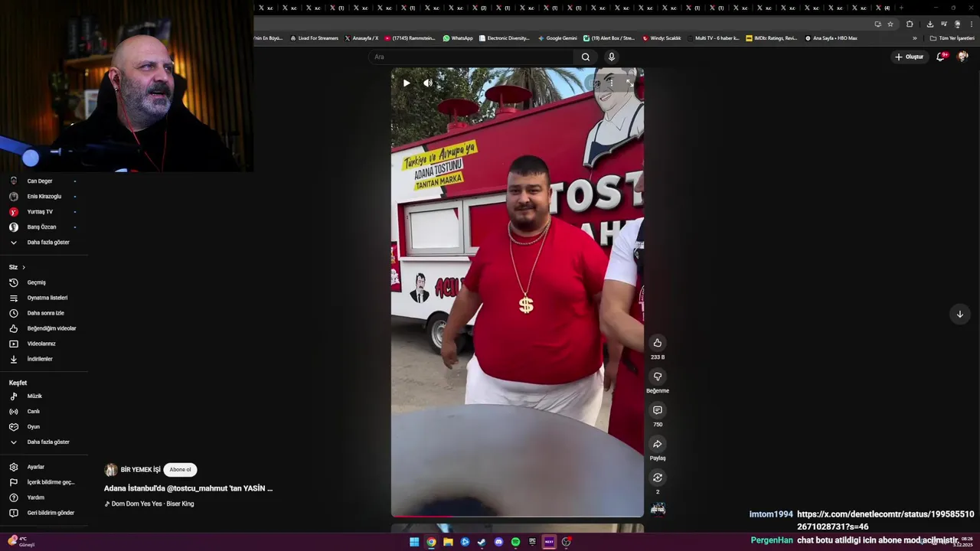
Task: Click the YouTube search magnifier button
Action: (x=586, y=57)
